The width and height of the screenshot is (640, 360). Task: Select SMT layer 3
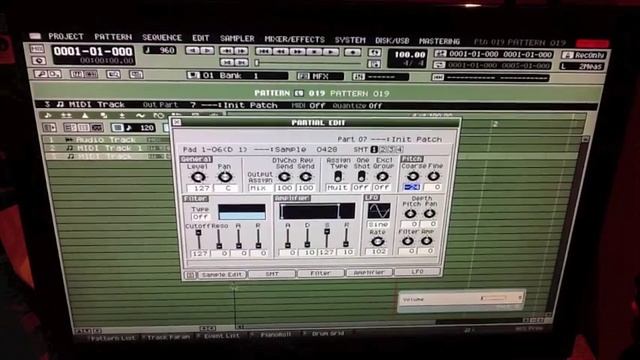[x=391, y=149]
